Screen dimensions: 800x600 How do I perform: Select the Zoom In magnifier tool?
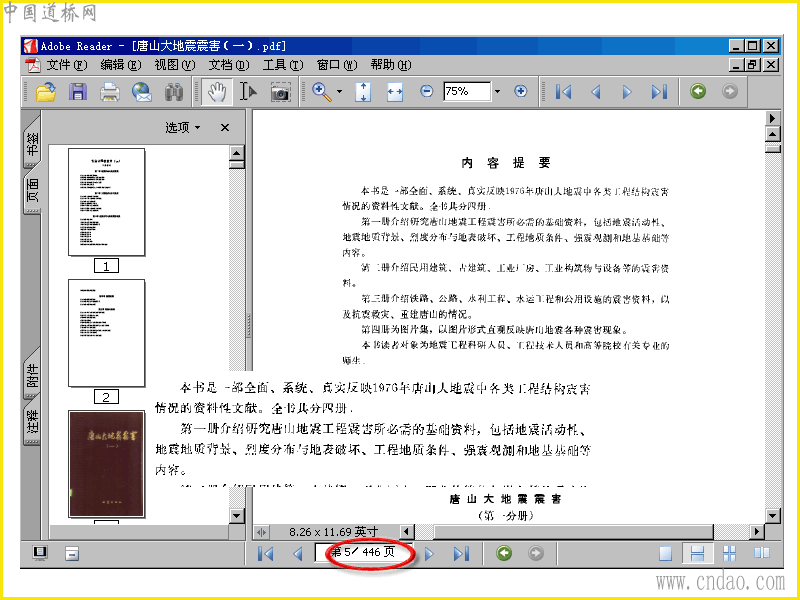pyautogui.click(x=321, y=92)
